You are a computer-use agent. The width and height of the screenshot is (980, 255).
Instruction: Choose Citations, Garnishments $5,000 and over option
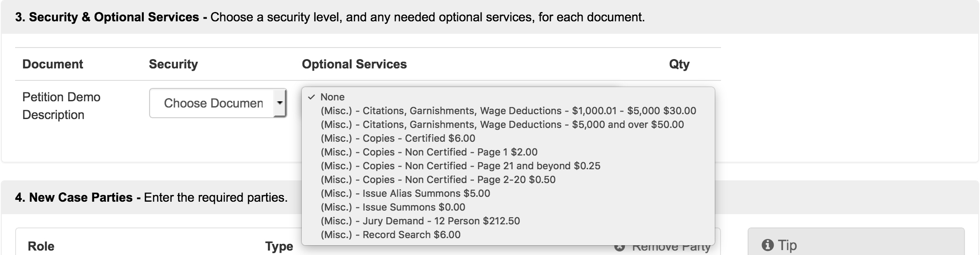[x=508, y=124]
